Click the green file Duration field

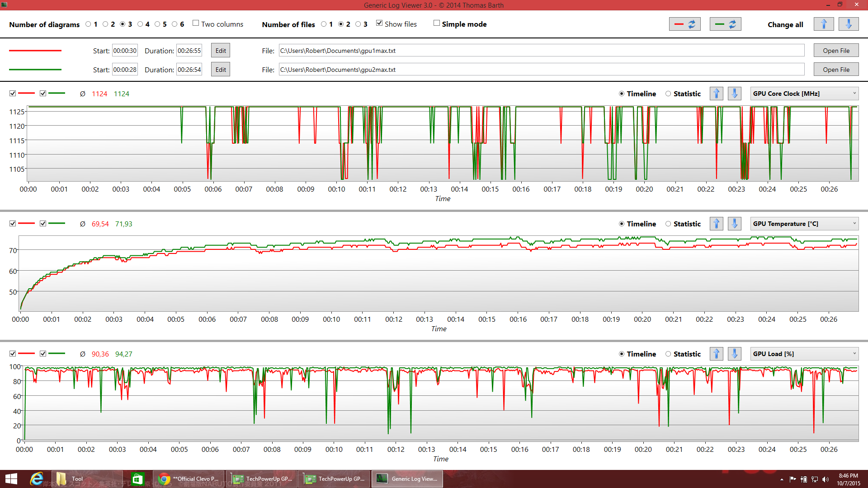(x=189, y=70)
